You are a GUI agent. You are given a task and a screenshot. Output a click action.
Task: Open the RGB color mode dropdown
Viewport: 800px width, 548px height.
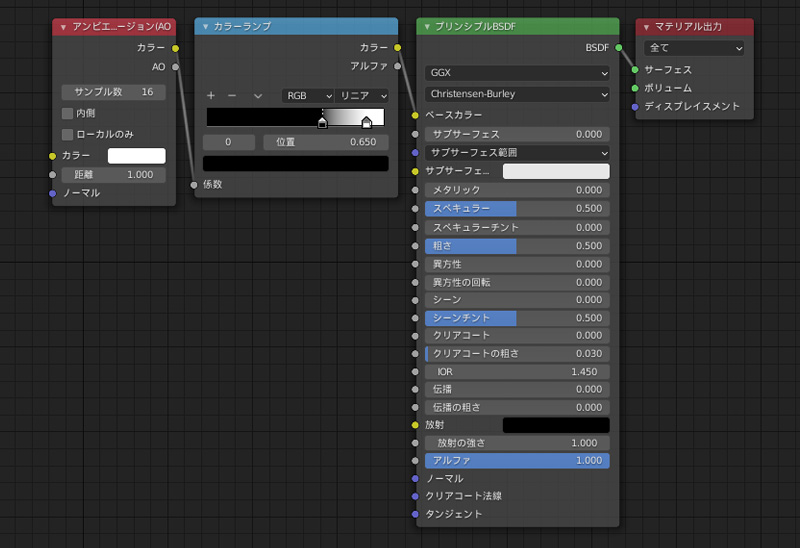coord(307,95)
